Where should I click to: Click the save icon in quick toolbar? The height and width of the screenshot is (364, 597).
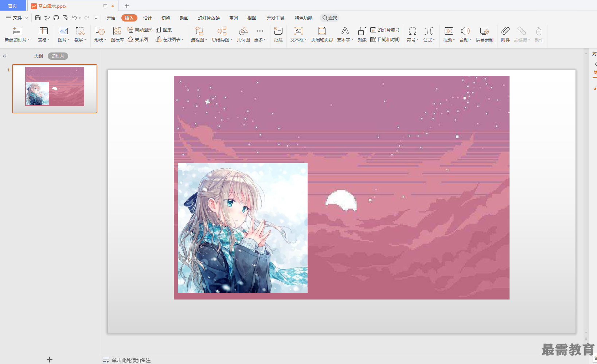coord(38,17)
